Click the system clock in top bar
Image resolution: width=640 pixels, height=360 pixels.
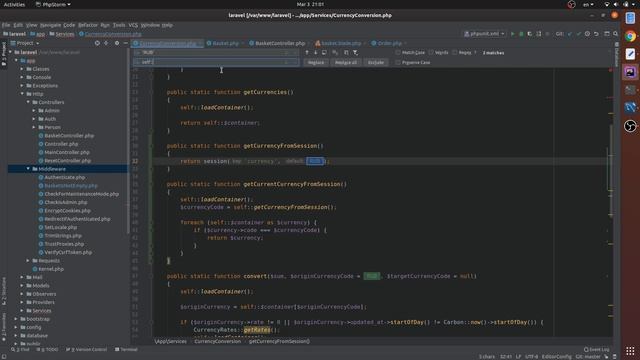point(310,4)
